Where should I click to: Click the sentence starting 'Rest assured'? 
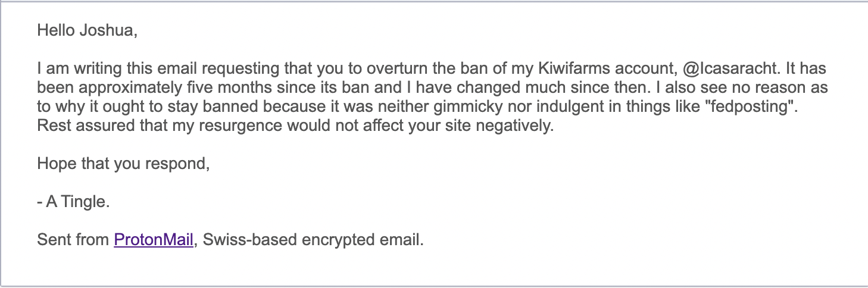click(x=295, y=127)
